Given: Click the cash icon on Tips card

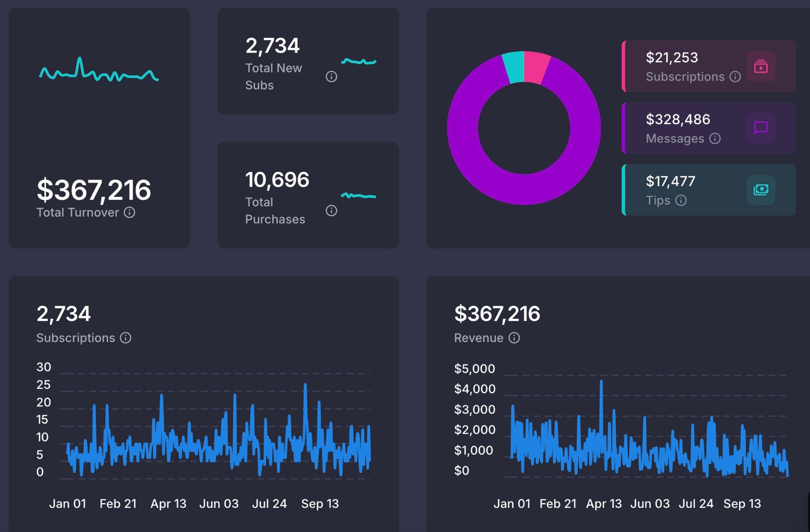Looking at the screenshot, I should point(761,190).
